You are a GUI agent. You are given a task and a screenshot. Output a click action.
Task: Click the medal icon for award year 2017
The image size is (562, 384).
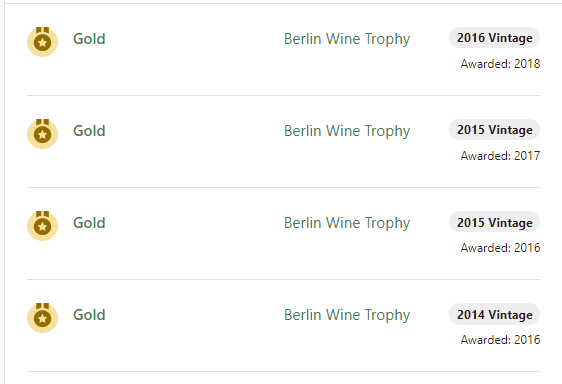click(42, 134)
